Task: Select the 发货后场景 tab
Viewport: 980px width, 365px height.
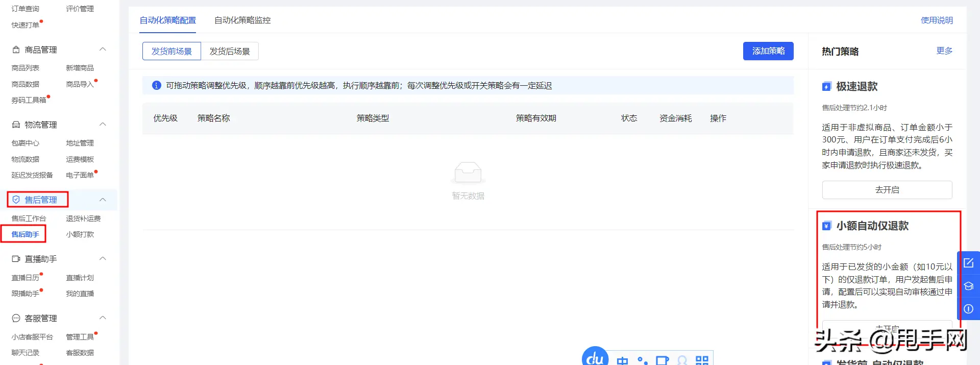Action: (x=230, y=51)
